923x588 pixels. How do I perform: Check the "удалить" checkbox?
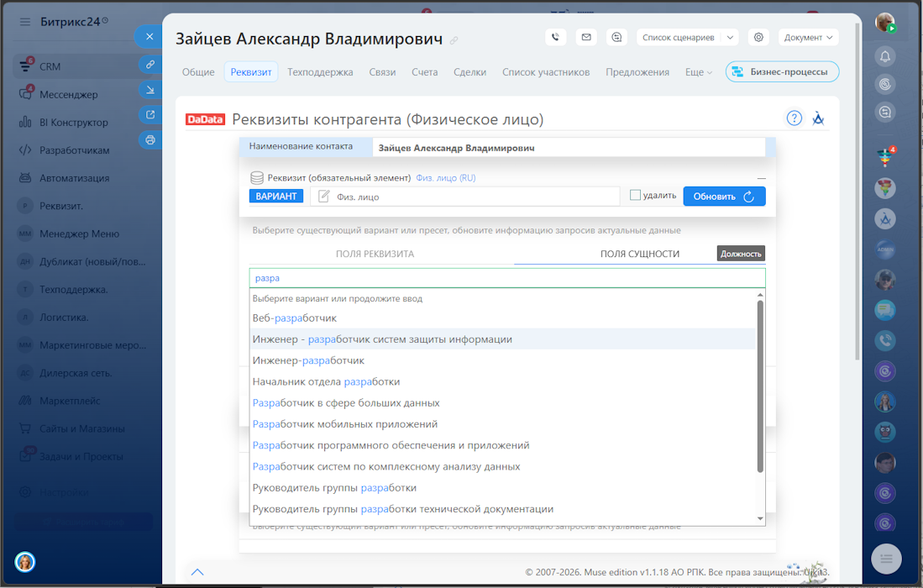pyautogui.click(x=636, y=196)
